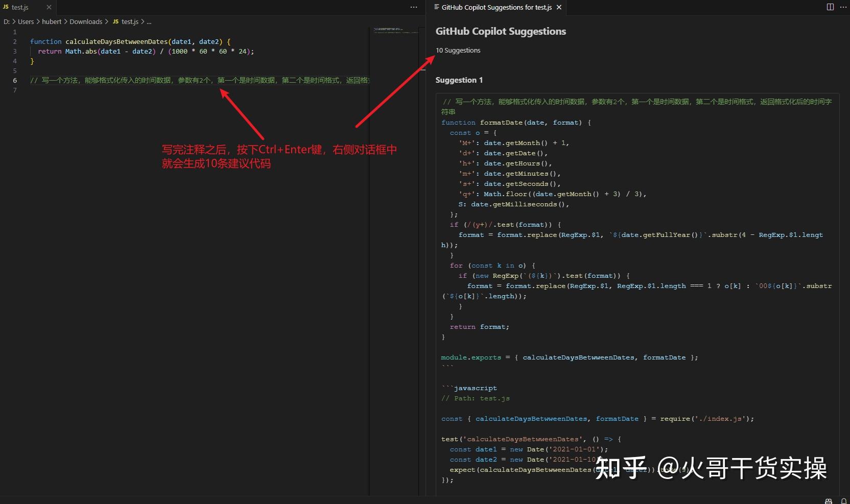Open More Actions menu in Copilot panel toolbar
850x504 pixels.
[x=844, y=7]
